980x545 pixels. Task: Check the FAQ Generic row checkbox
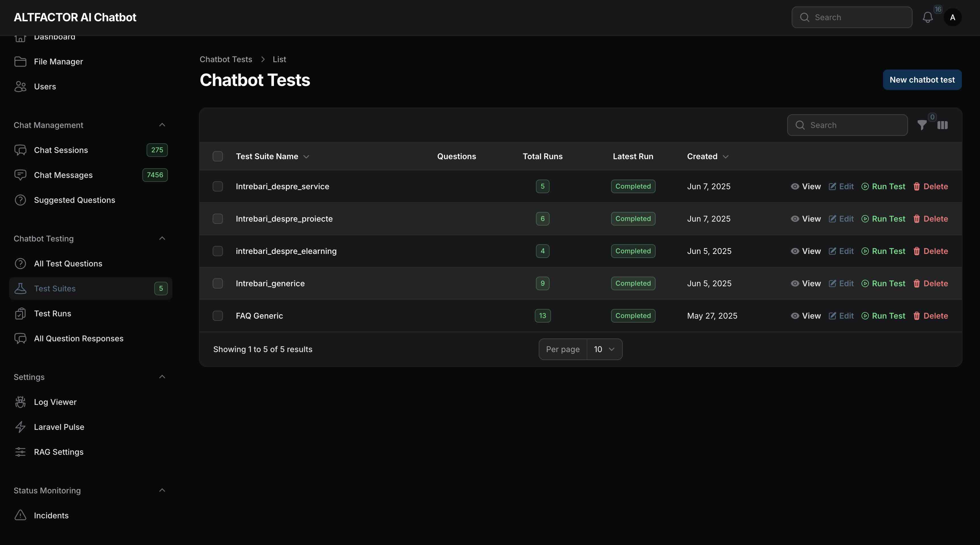[x=217, y=316]
